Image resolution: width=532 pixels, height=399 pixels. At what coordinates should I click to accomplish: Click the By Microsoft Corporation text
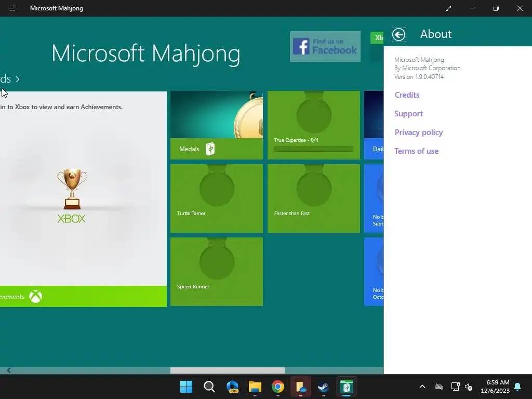[x=427, y=68]
